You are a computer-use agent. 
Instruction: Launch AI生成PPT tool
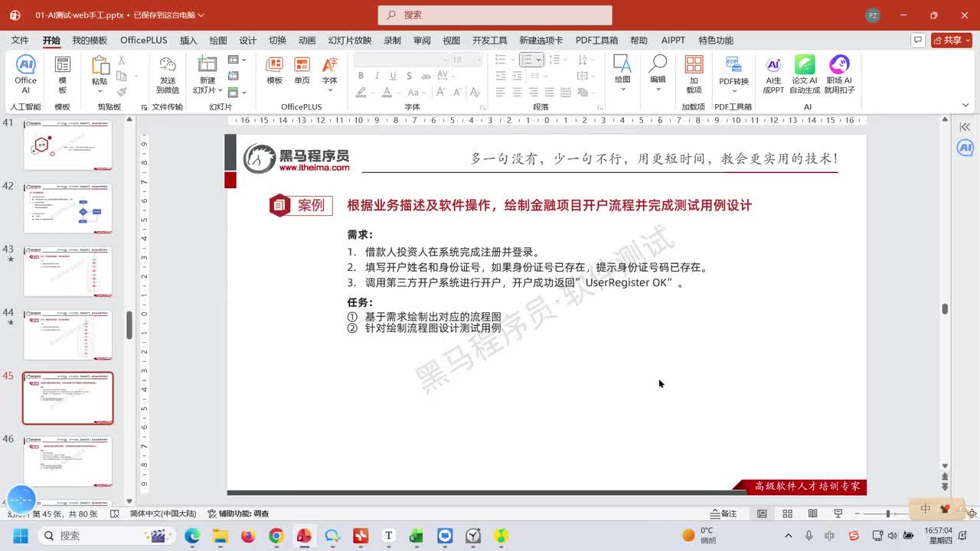click(773, 74)
